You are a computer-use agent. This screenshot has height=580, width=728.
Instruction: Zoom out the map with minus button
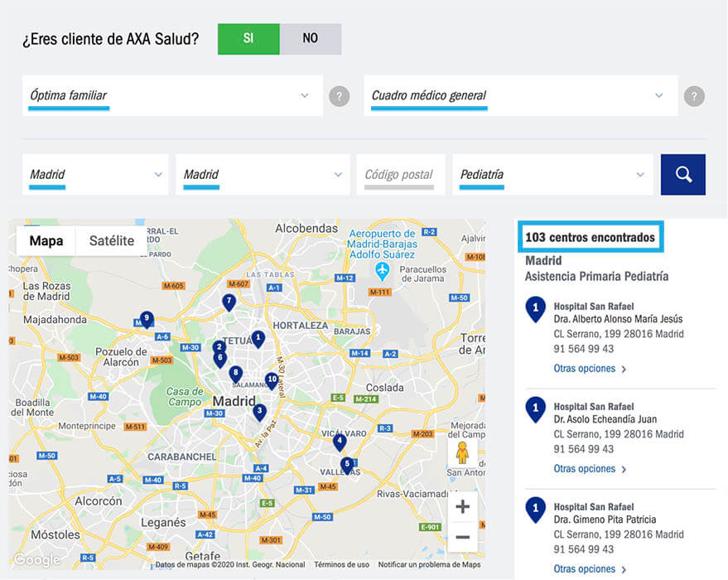pos(462,537)
